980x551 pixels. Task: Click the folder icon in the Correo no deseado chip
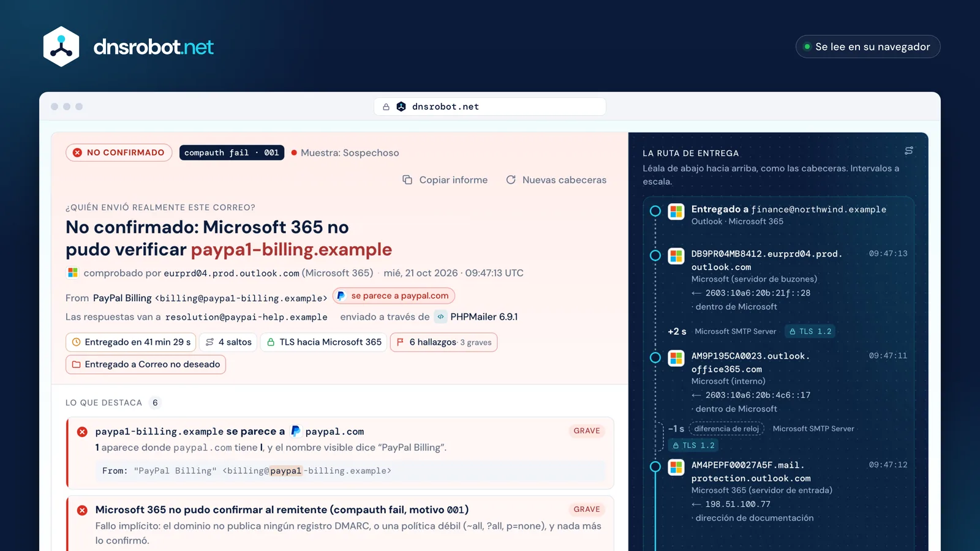[x=77, y=364]
